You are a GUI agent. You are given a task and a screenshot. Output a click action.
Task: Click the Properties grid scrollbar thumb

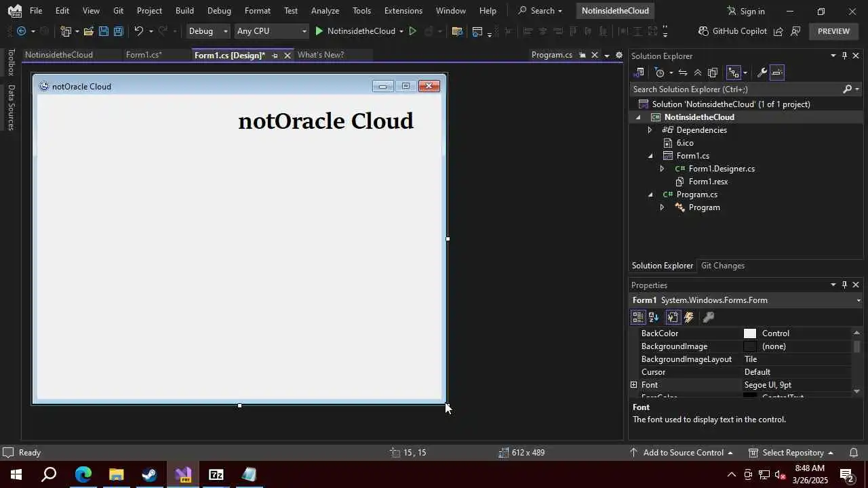[x=857, y=346]
